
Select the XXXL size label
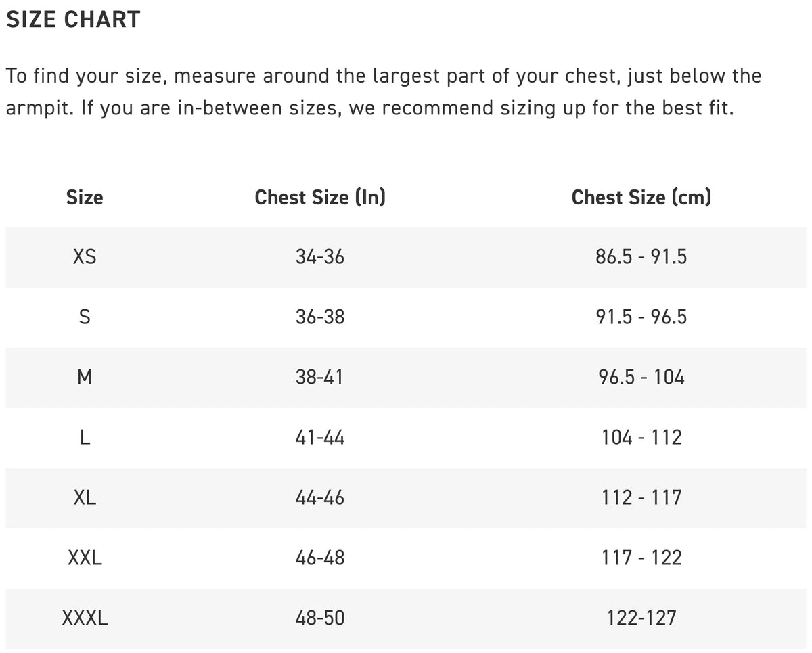85,618
